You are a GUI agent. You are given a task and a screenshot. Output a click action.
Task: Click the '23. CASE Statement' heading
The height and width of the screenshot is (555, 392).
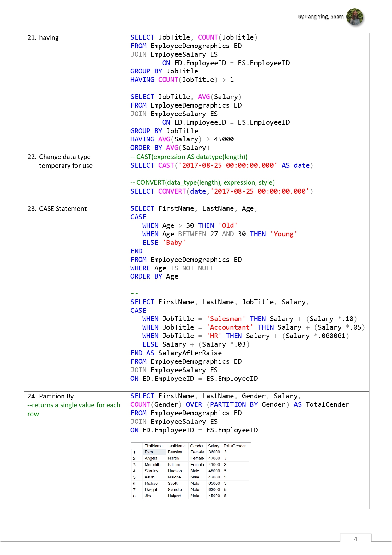(x=57, y=209)
